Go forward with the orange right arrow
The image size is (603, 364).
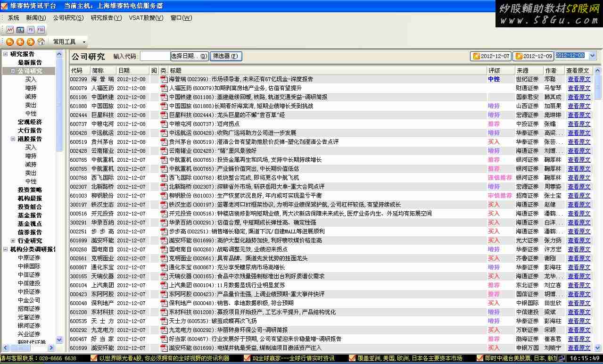[x=31, y=42]
